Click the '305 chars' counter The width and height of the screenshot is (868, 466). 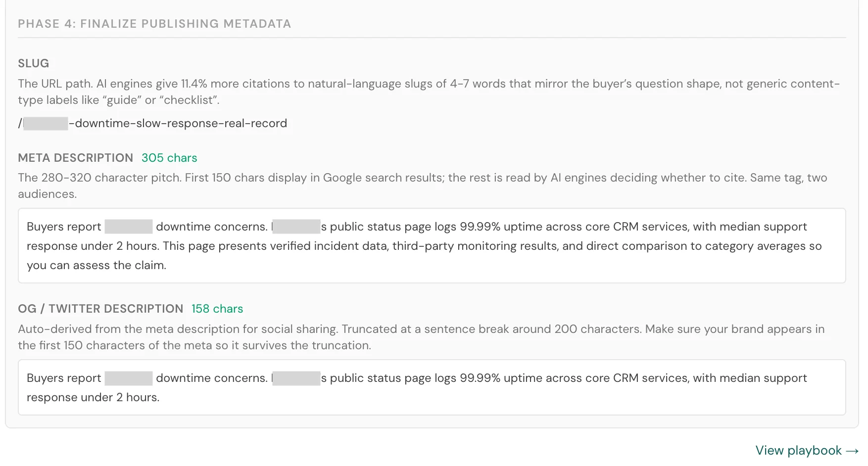click(x=169, y=158)
